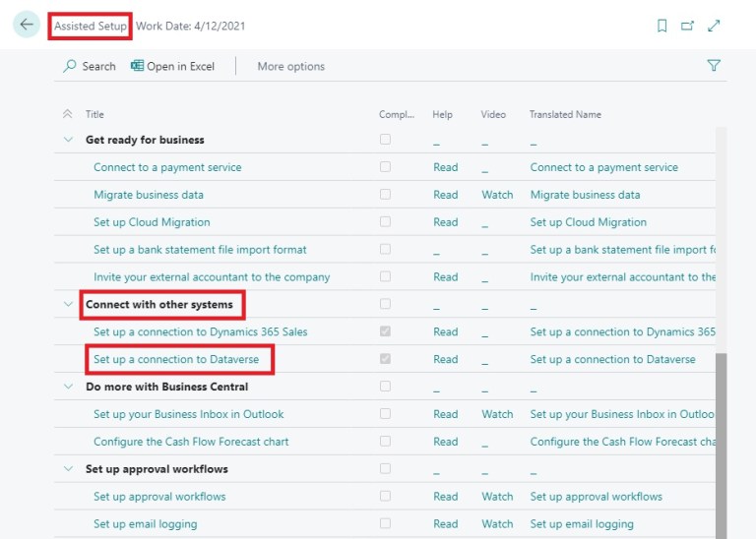Toggle Completed checkbox for Set up email logging
This screenshot has height=539, width=756.
(385, 523)
